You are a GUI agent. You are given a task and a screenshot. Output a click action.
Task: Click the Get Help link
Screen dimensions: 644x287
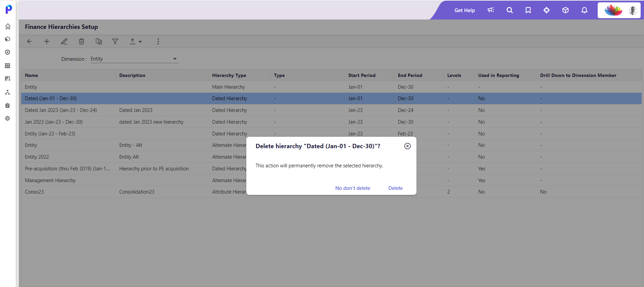tap(464, 10)
